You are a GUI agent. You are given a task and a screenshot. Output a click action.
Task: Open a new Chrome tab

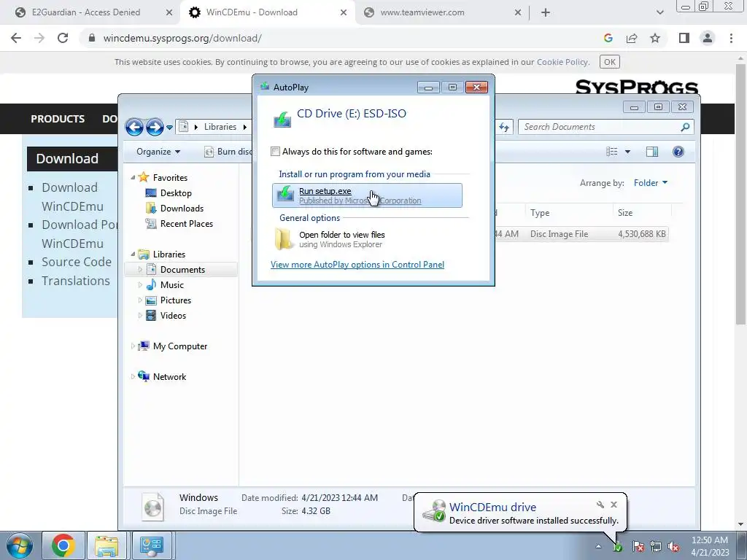[546, 12]
